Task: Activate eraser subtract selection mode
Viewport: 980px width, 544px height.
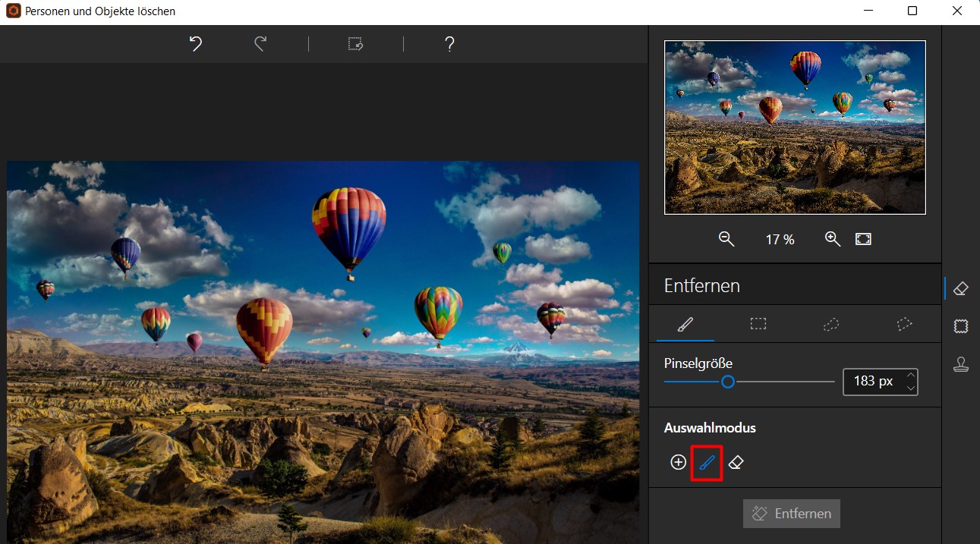Action: (735, 462)
